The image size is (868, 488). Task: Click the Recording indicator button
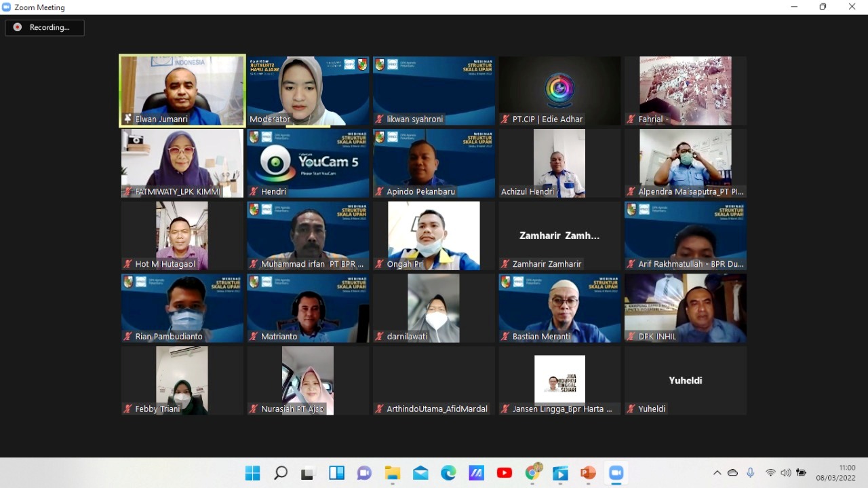(45, 28)
